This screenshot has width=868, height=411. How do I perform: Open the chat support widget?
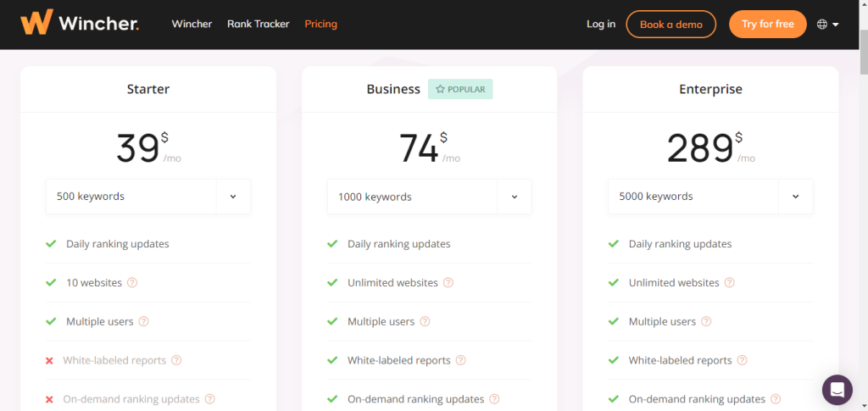click(x=837, y=390)
